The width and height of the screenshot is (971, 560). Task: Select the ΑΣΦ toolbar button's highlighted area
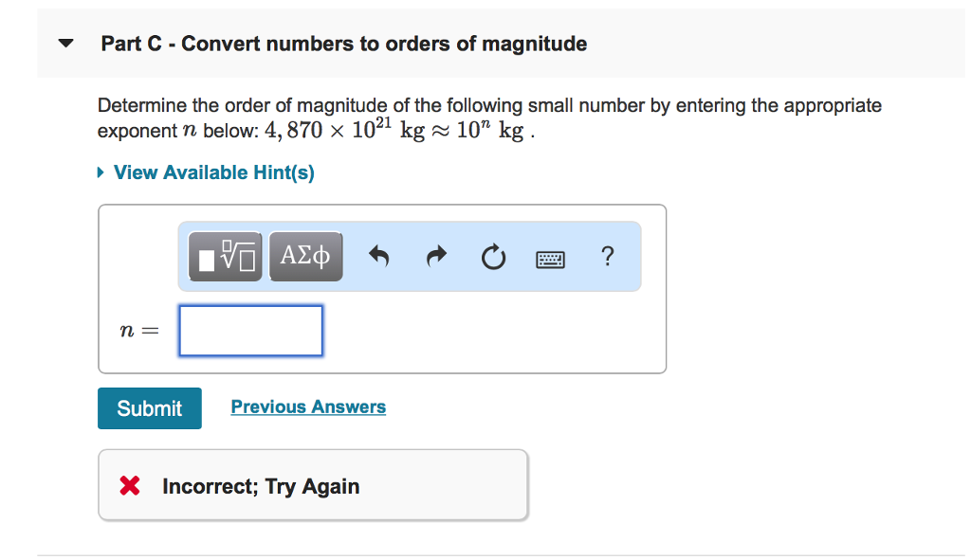tap(305, 255)
